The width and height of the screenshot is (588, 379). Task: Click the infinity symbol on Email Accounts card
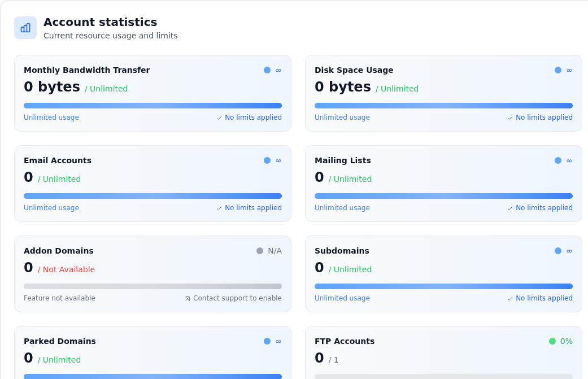coord(278,160)
